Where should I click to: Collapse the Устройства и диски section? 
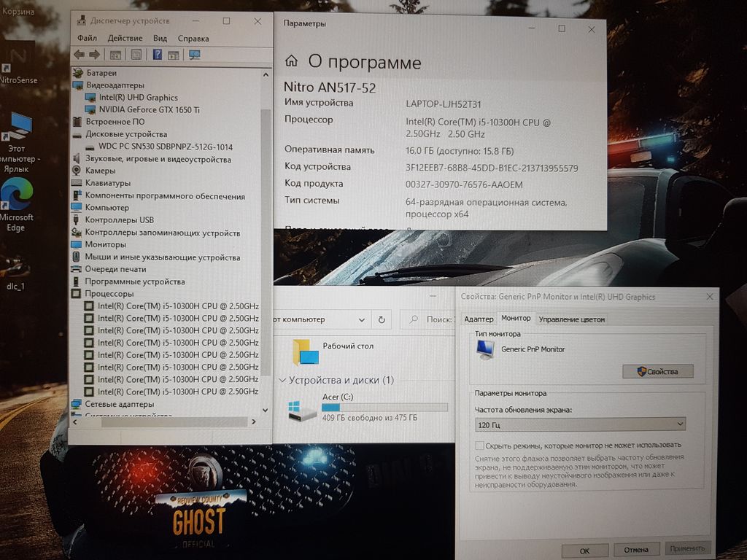coord(282,380)
